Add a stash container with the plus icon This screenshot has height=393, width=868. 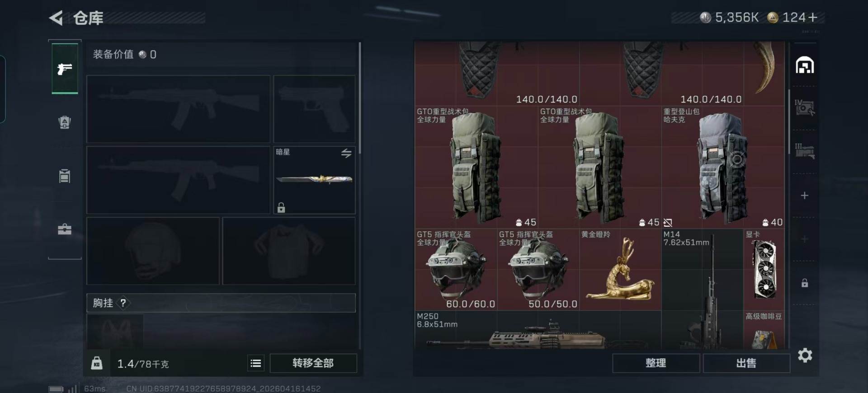click(x=805, y=196)
